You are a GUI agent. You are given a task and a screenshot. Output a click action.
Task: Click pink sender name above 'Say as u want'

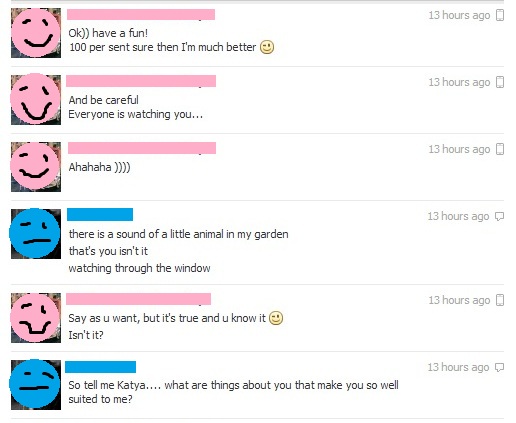138,299
